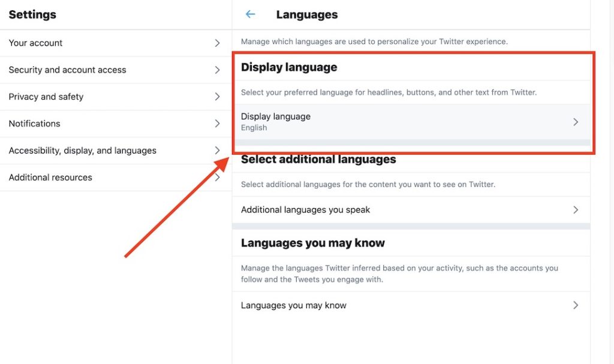Click the chevron beside Privacy and safety
The width and height of the screenshot is (614, 364).
tap(218, 97)
